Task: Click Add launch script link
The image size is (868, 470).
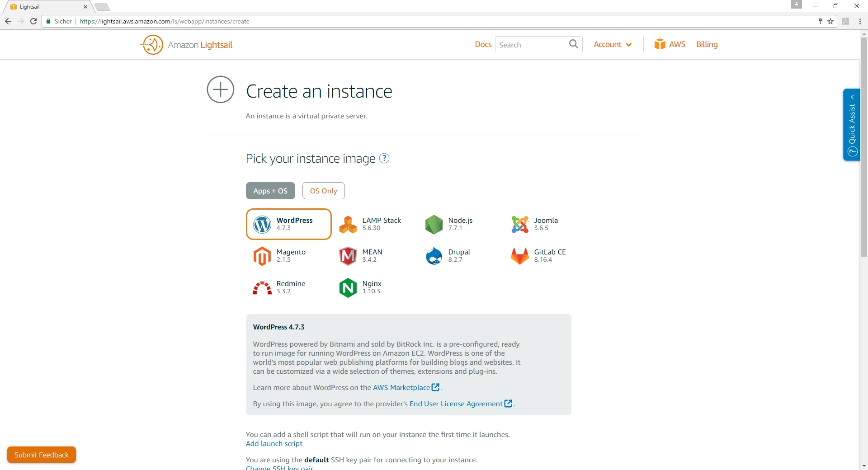Action: pyautogui.click(x=274, y=443)
